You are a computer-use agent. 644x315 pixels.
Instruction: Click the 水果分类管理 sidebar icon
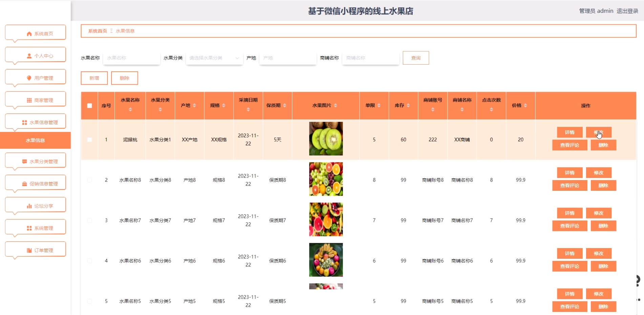click(x=24, y=162)
